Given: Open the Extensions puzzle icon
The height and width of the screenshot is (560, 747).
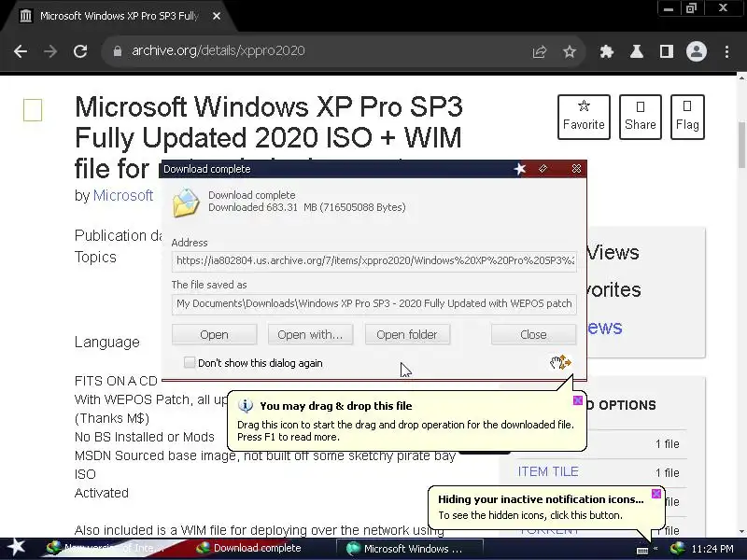Looking at the screenshot, I should pos(606,51).
